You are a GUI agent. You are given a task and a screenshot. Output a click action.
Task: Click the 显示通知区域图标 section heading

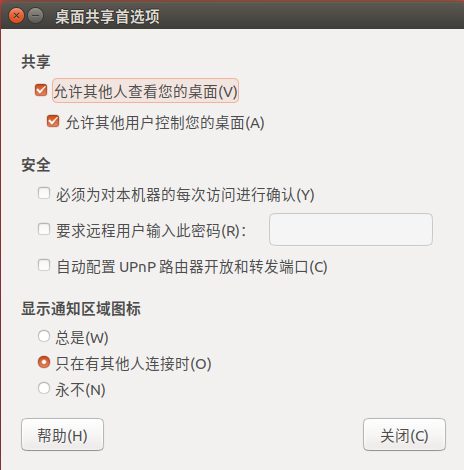pos(81,309)
